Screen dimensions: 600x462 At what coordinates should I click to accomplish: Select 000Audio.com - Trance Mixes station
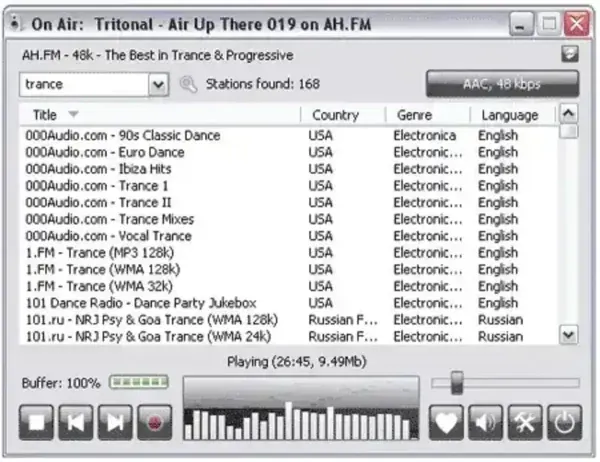coord(289,219)
